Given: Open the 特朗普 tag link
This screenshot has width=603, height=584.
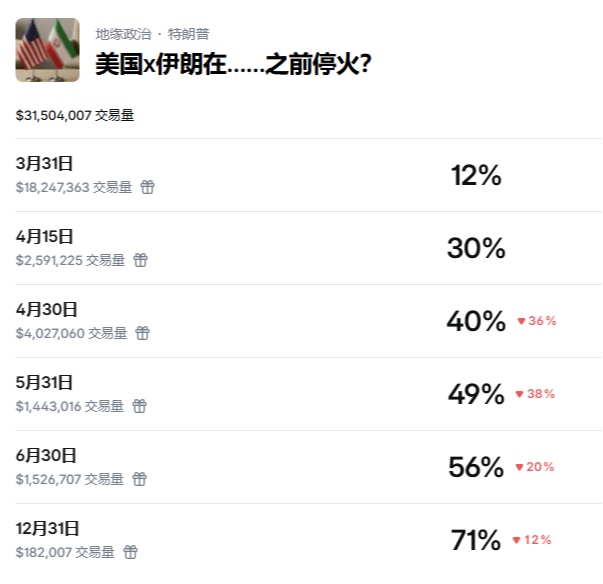Looking at the screenshot, I should coord(189,34).
